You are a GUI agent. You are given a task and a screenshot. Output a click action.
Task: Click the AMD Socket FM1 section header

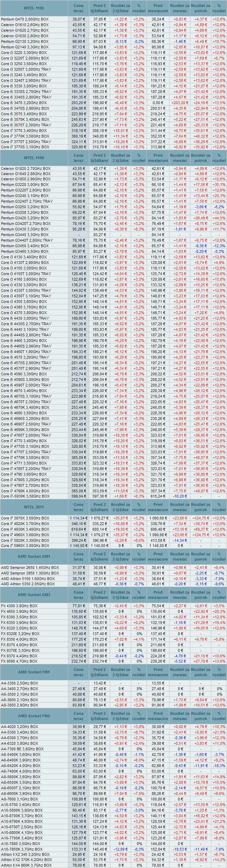point(34,672)
